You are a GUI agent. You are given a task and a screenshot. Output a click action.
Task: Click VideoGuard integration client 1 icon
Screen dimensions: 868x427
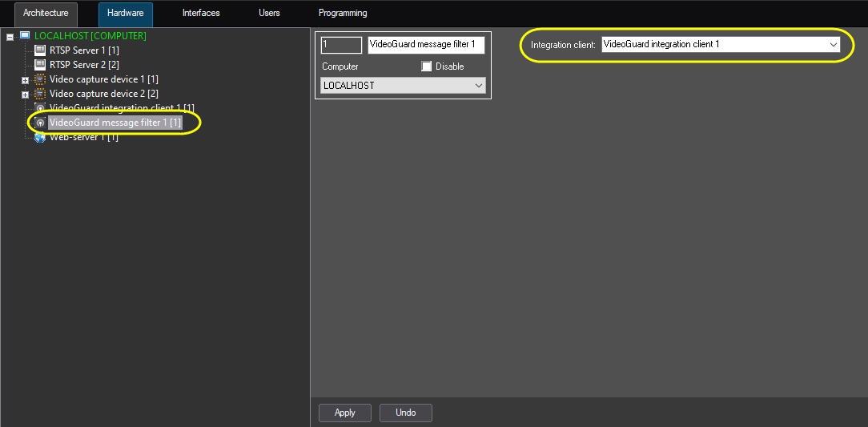coord(40,108)
